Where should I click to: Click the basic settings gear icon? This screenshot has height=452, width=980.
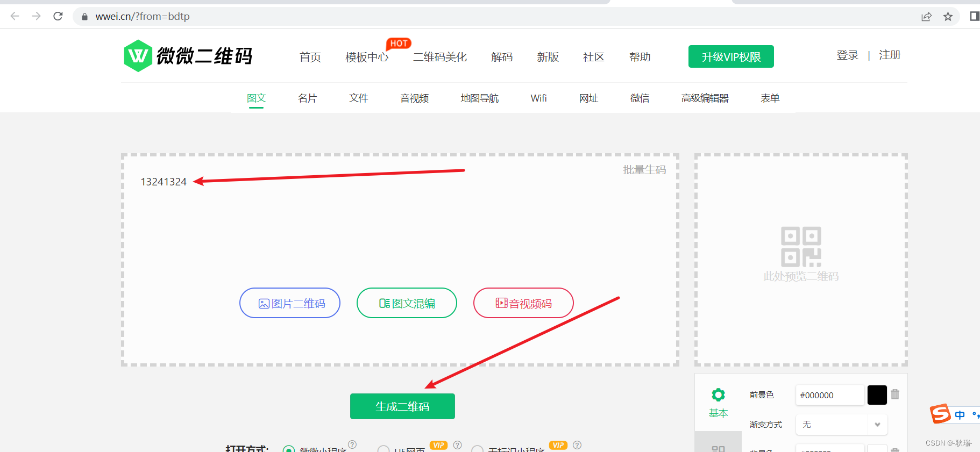point(718,395)
